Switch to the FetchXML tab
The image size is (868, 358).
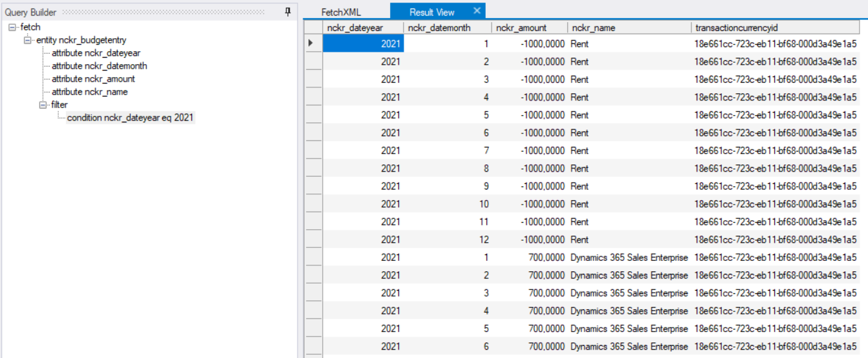coord(341,12)
